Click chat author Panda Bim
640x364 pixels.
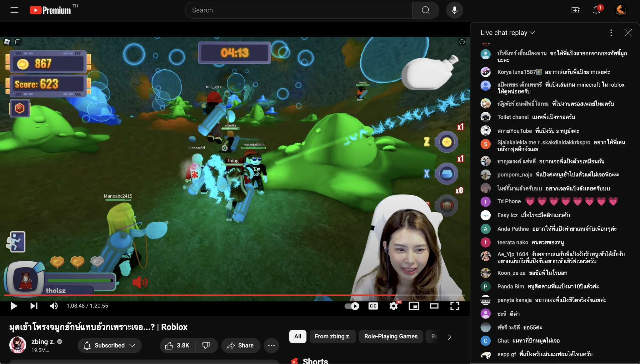pos(511,286)
